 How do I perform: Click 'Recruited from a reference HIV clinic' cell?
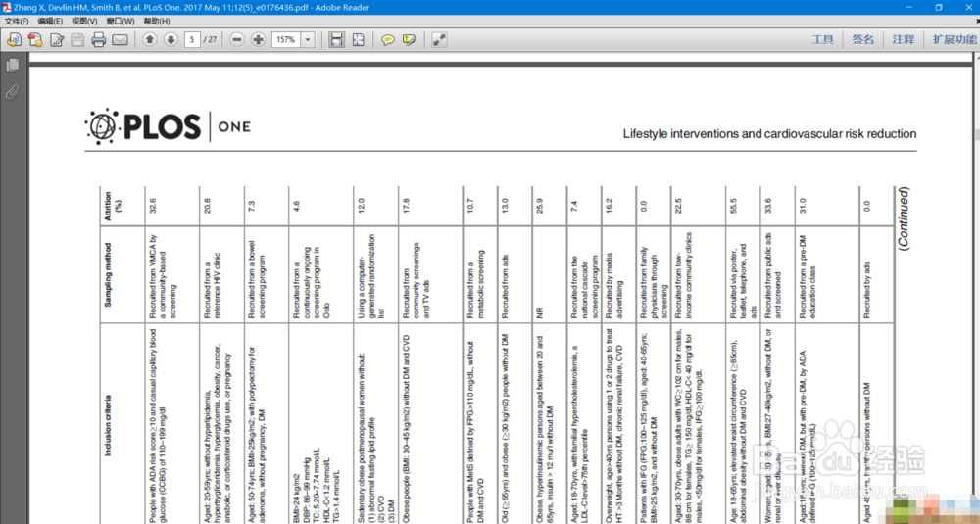tap(212, 285)
